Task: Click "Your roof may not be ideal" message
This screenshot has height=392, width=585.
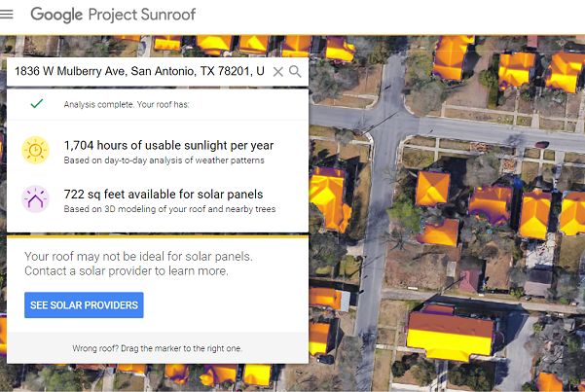Action: pos(138,257)
